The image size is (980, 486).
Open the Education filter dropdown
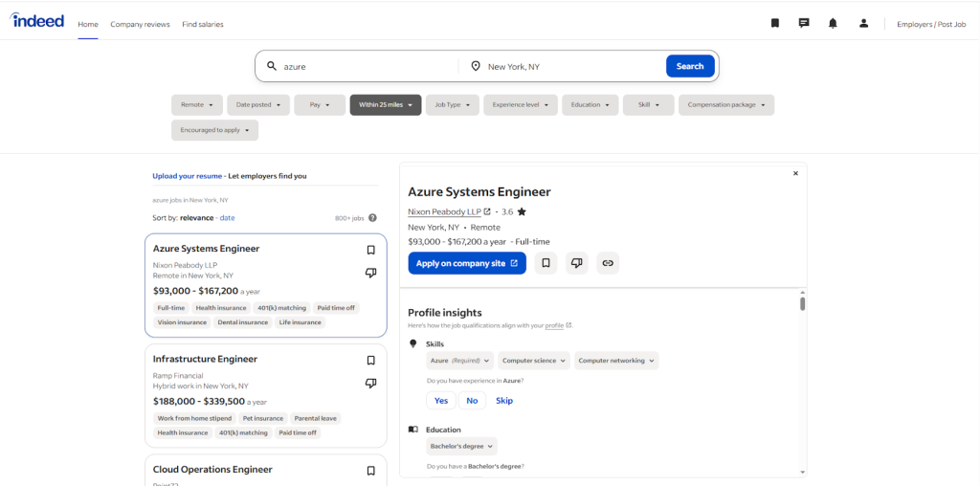click(590, 105)
